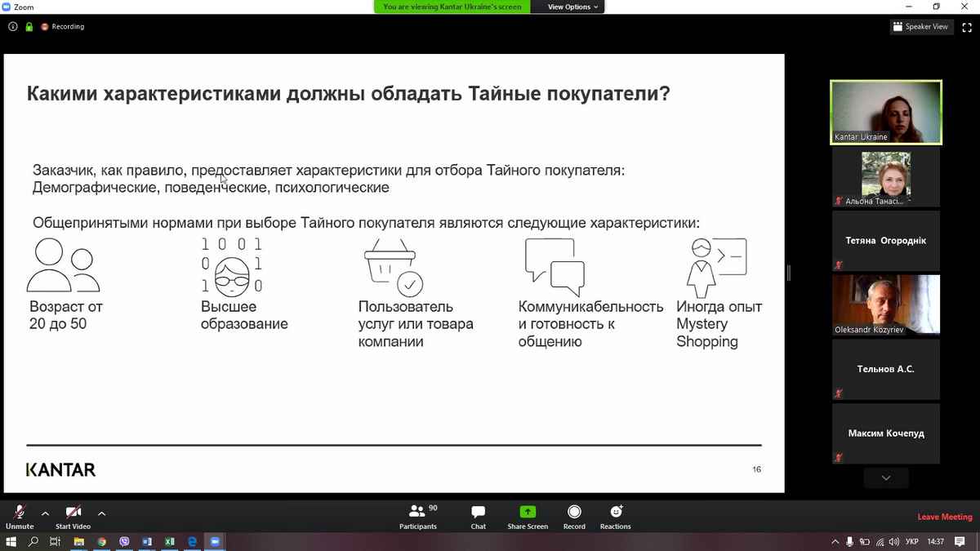Click the green encryption lock icon

point(29,27)
